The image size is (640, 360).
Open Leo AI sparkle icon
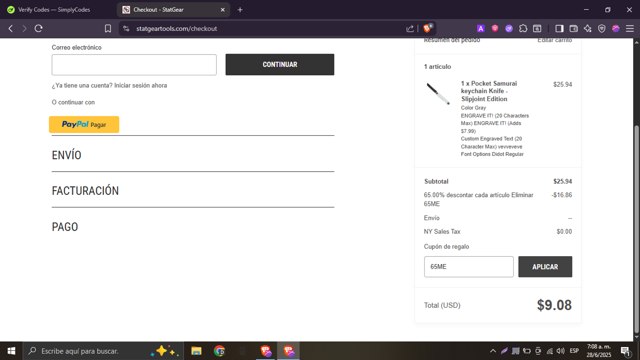point(587,29)
